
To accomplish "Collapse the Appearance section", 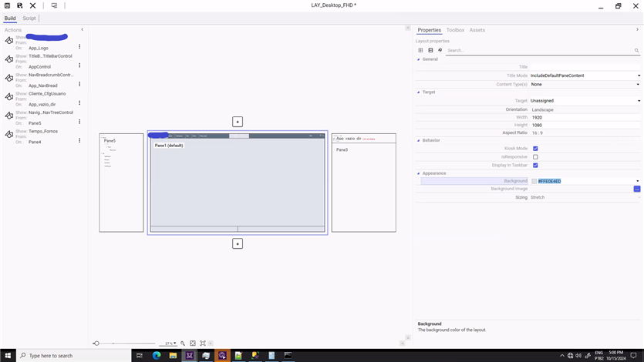I will tap(419, 173).
